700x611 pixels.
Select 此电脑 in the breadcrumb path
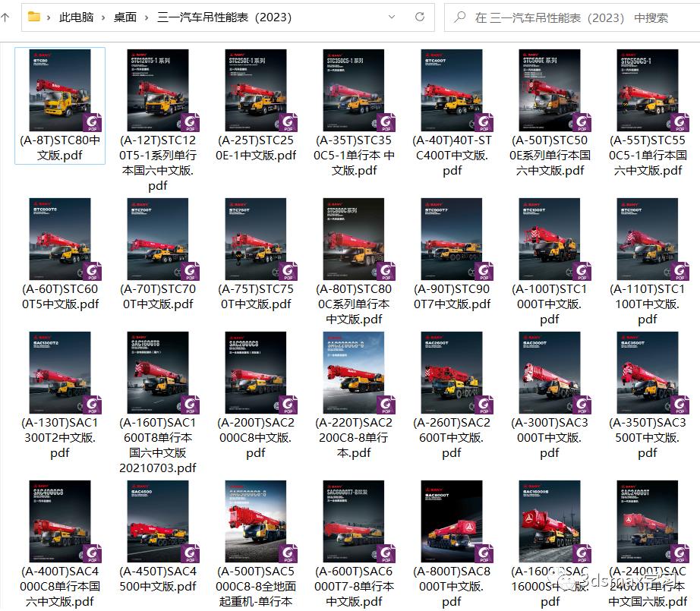tap(77, 17)
